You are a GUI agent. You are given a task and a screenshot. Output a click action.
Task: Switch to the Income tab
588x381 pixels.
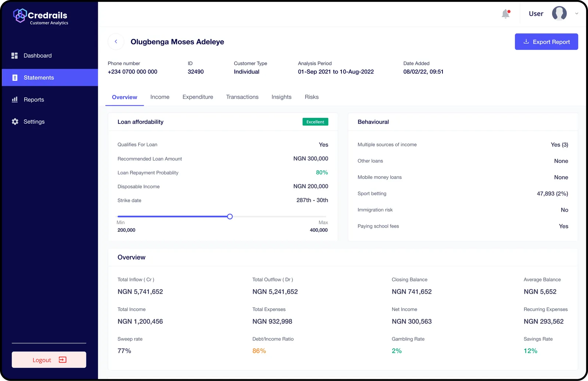[160, 97]
